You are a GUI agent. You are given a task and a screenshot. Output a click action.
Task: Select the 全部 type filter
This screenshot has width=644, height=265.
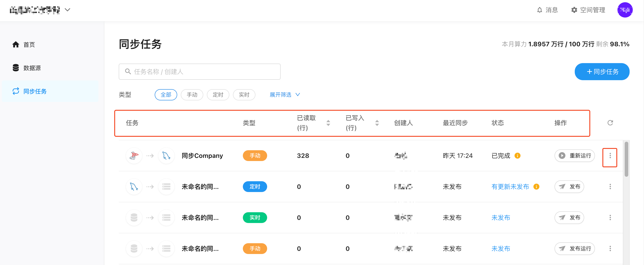166,95
